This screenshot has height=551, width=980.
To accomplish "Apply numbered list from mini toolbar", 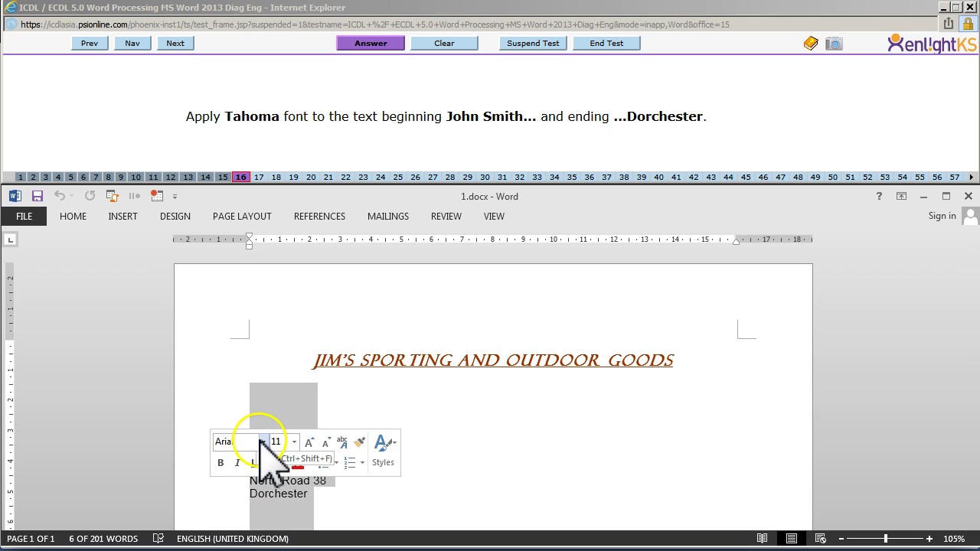I will click(350, 462).
